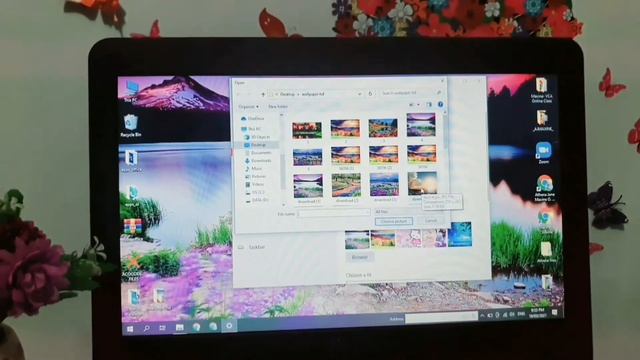The width and height of the screenshot is (640, 360).
Task: Select OneDrive in the navigation pane
Action: (253, 118)
